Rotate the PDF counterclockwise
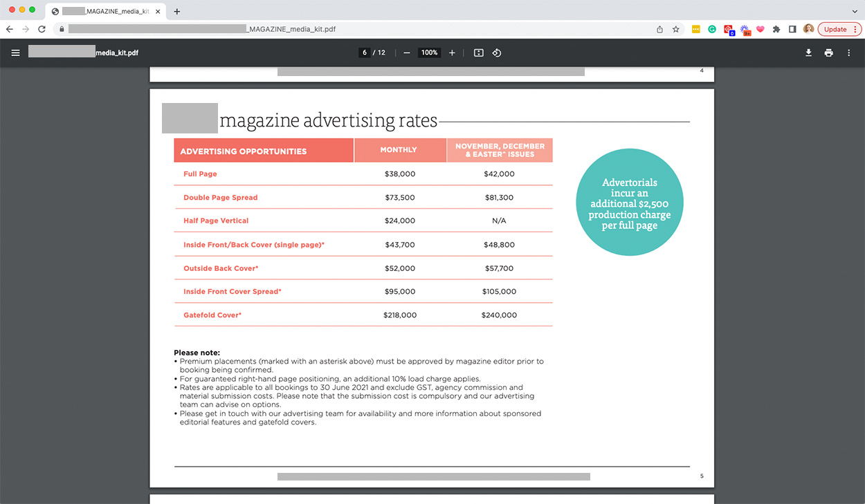 tap(497, 53)
